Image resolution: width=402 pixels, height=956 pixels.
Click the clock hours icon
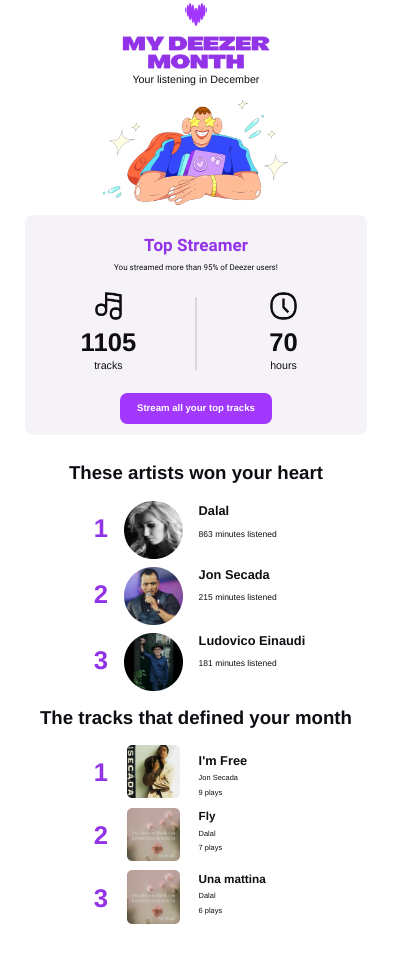[283, 305]
